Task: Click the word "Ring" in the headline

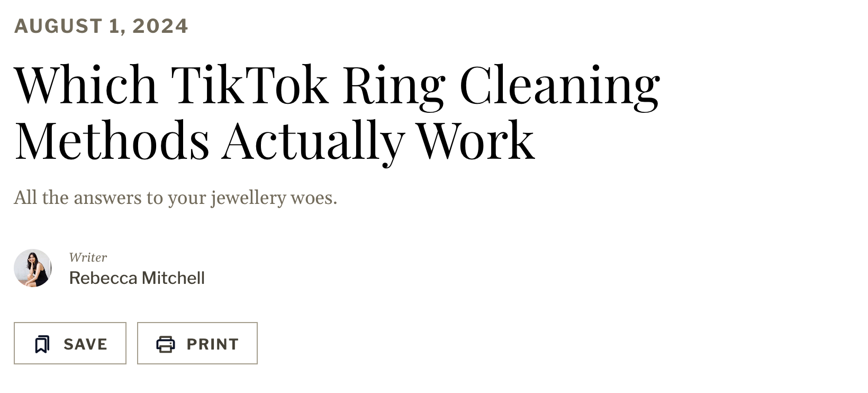Action: [394, 85]
